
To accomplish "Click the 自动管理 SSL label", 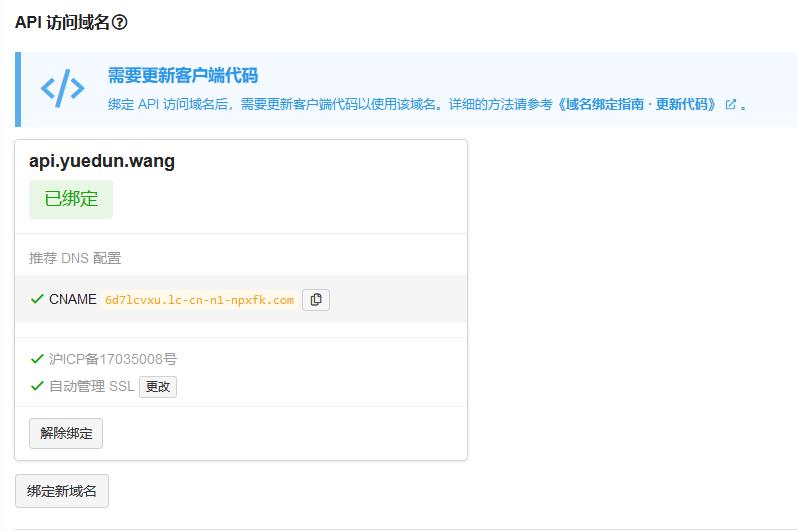I will coord(91,386).
